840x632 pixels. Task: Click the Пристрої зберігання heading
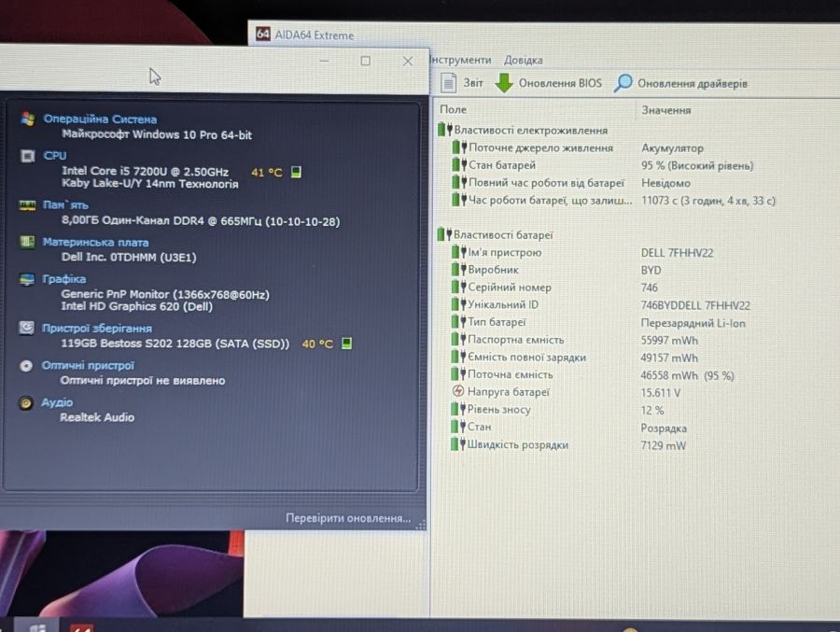click(97, 328)
